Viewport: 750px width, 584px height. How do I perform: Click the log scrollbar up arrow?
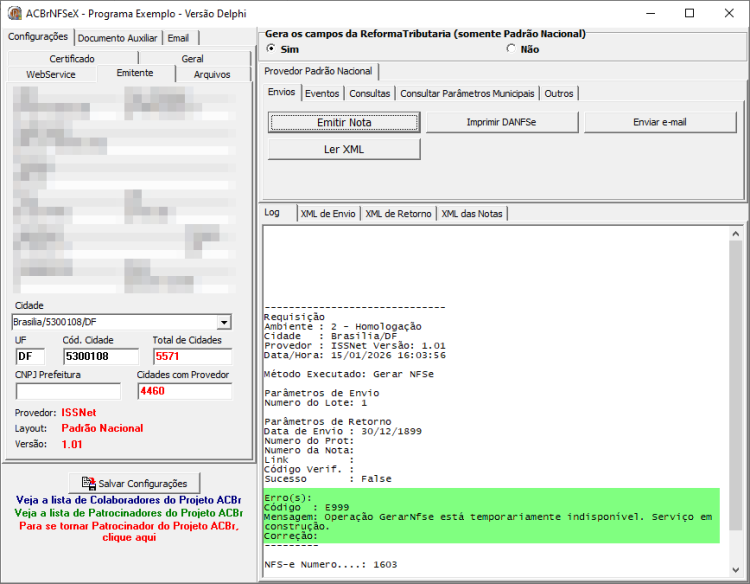(x=736, y=233)
